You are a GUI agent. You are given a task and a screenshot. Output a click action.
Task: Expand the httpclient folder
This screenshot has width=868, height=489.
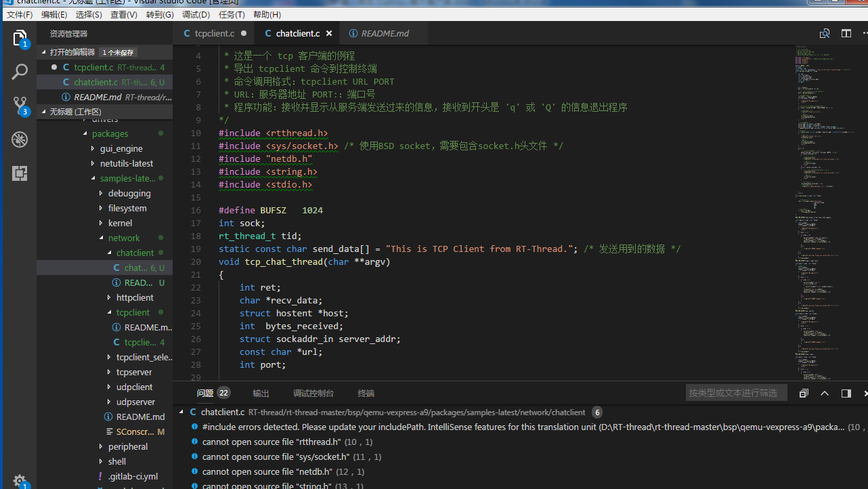110,297
